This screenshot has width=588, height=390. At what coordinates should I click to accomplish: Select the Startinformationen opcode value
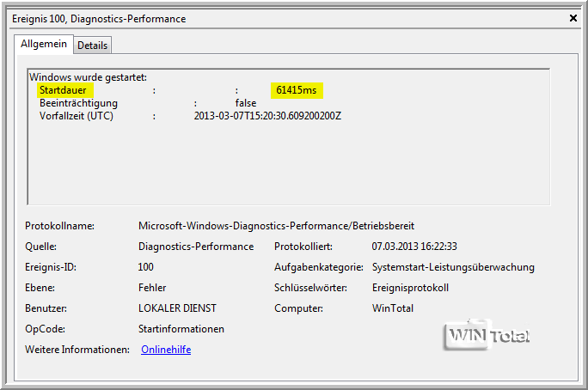(181, 329)
